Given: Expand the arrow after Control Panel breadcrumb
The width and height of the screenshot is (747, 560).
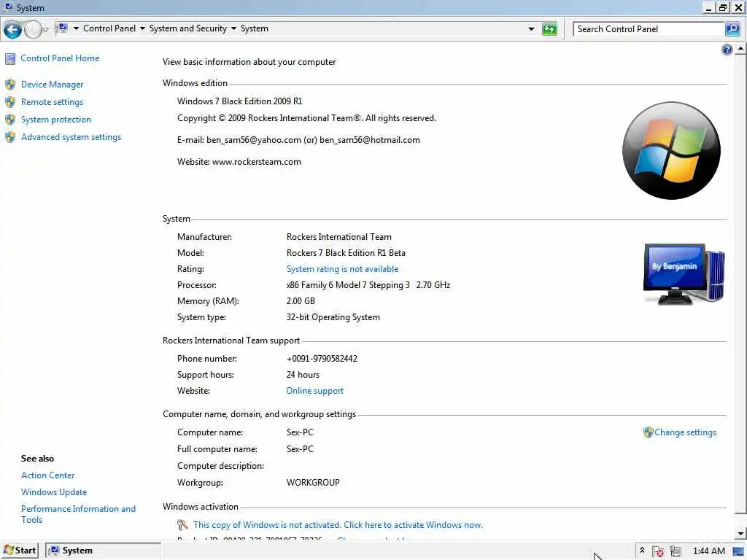Looking at the screenshot, I should [142, 28].
